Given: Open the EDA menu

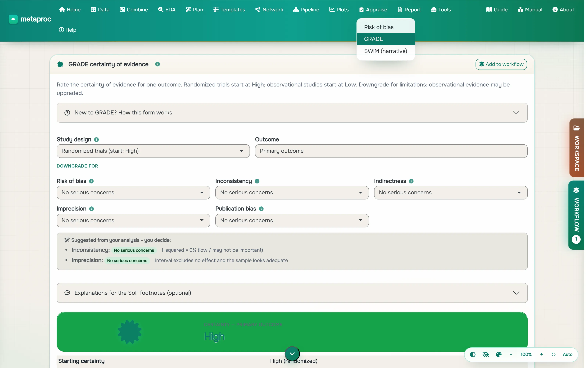Looking at the screenshot, I should click(167, 10).
